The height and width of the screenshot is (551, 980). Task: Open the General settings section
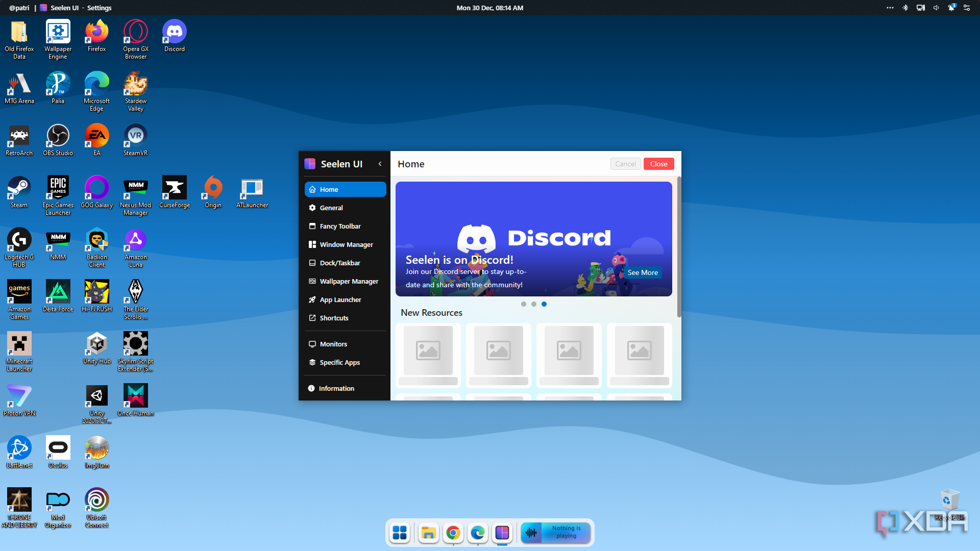click(331, 208)
